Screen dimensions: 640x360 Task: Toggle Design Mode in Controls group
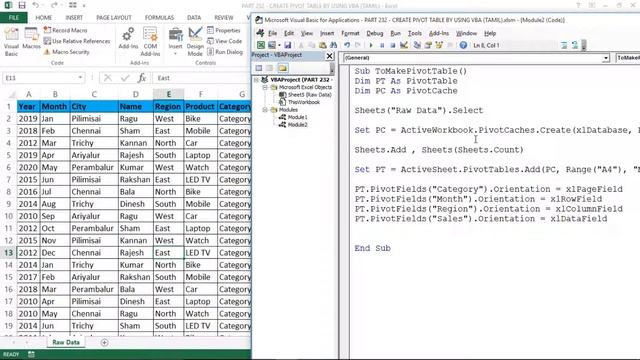pos(195,42)
